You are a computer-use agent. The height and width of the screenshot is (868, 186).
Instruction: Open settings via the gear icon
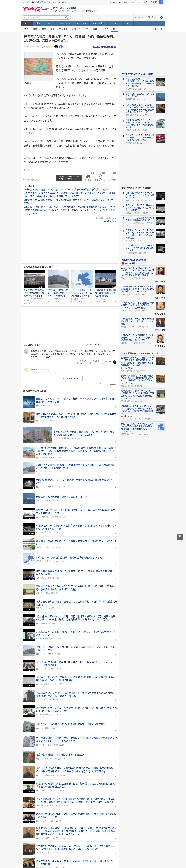(161, 17)
